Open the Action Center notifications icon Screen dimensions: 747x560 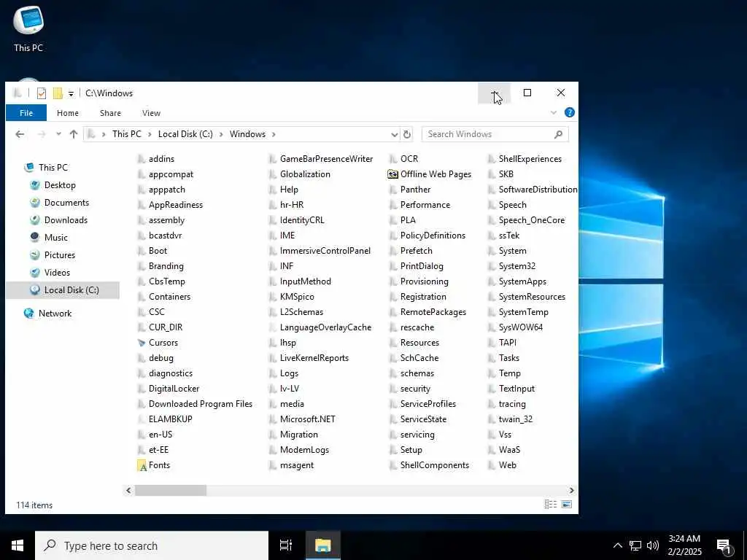coord(724,547)
